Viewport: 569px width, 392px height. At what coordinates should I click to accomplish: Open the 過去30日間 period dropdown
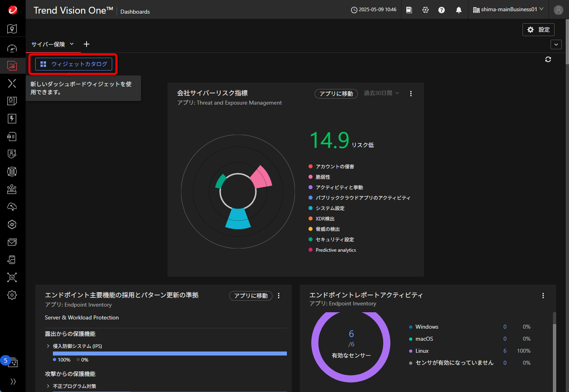tap(381, 93)
